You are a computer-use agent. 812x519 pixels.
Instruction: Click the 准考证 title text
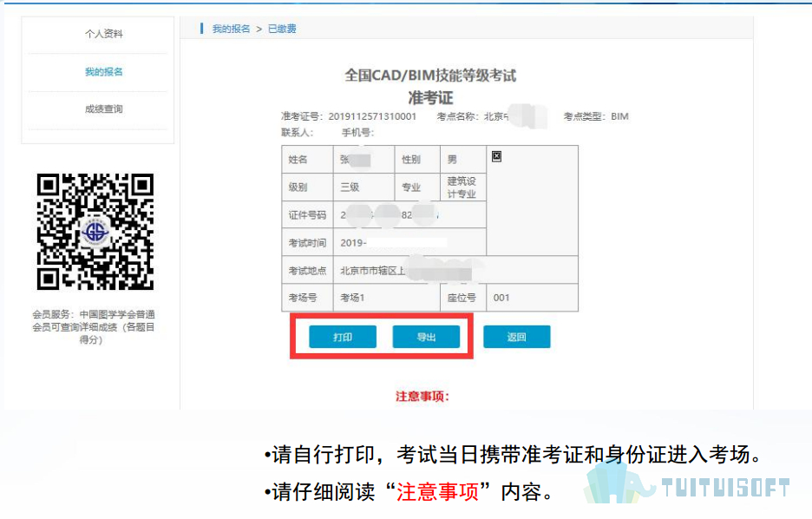pyautogui.click(x=430, y=98)
